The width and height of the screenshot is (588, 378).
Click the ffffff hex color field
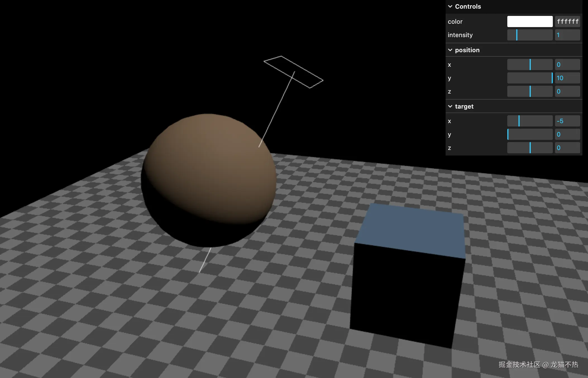567,21
